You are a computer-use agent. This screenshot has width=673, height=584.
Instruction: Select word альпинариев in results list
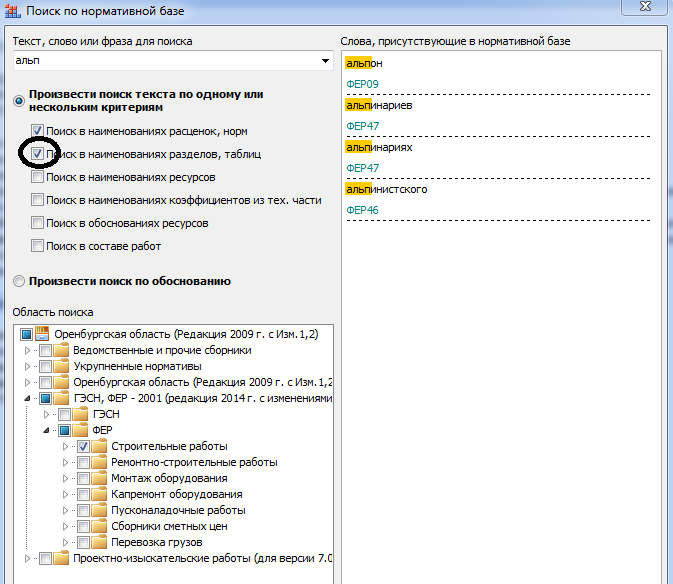(379, 105)
